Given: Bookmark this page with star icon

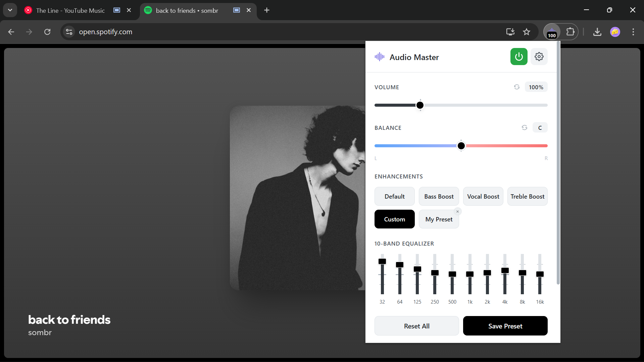Looking at the screenshot, I should (x=526, y=32).
